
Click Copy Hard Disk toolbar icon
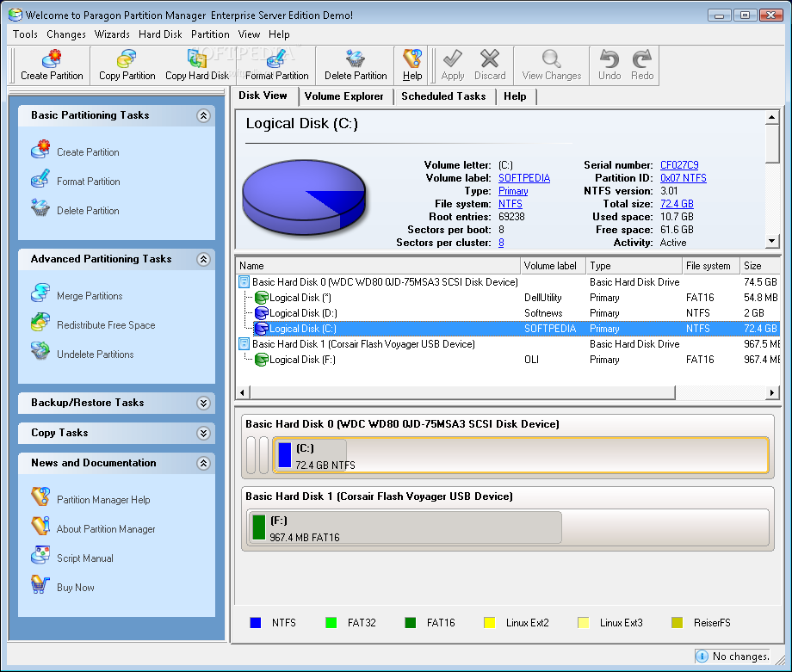[197, 59]
